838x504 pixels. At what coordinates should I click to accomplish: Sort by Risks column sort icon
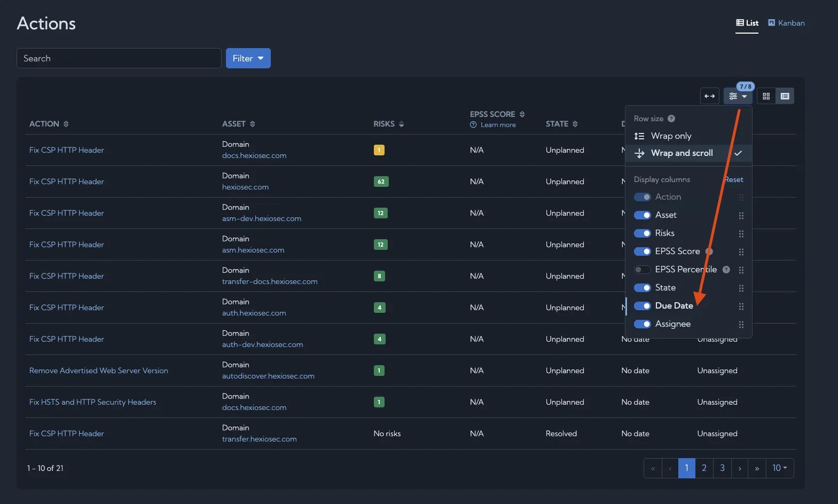point(402,124)
